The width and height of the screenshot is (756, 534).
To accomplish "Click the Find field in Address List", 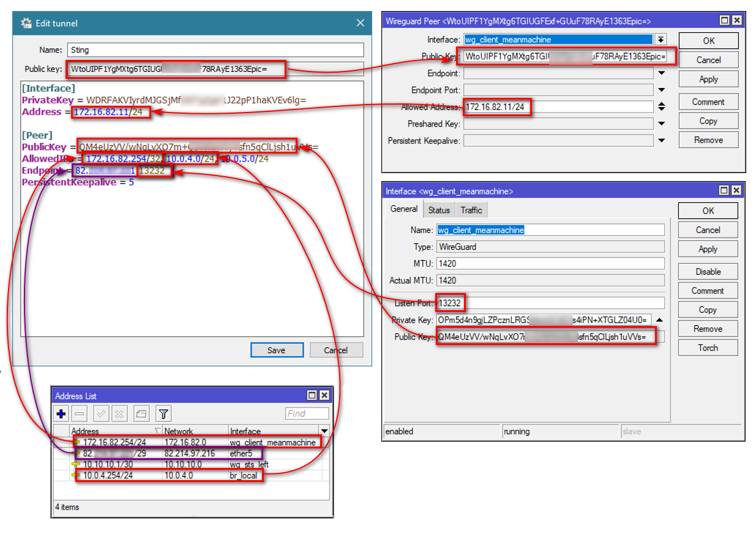I will coord(307,414).
